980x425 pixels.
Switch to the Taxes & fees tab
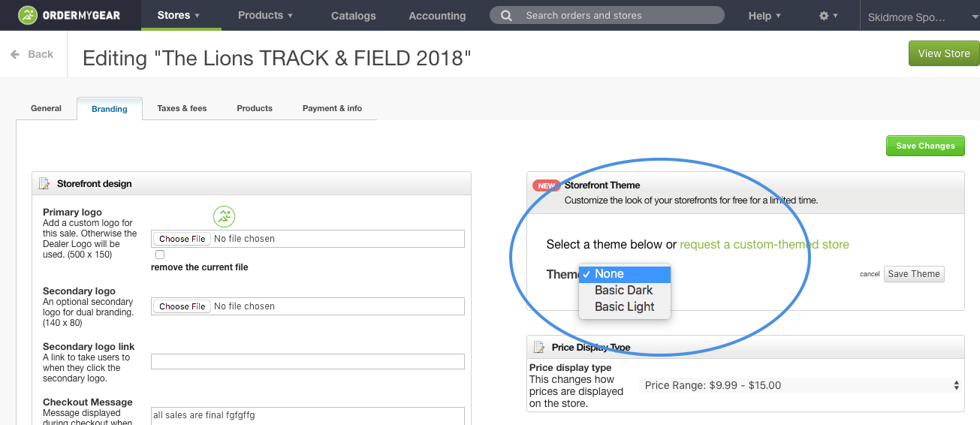coord(182,108)
